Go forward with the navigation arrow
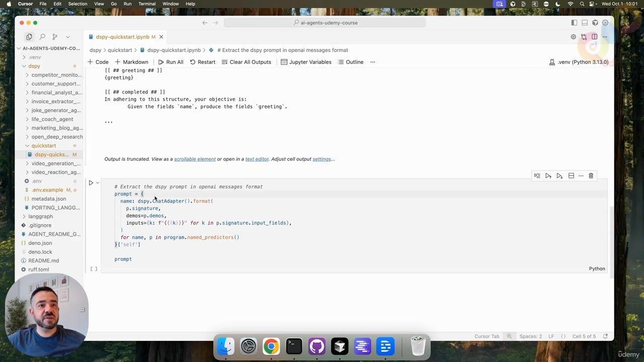Image resolution: width=644 pixels, height=362 pixels. coord(215,23)
